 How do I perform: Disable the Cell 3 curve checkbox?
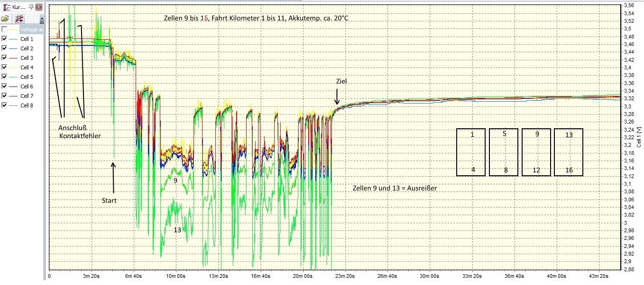pos(4,58)
